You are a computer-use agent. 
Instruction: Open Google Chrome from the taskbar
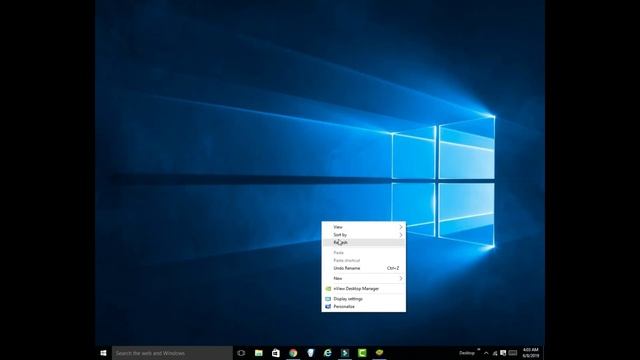(293, 353)
